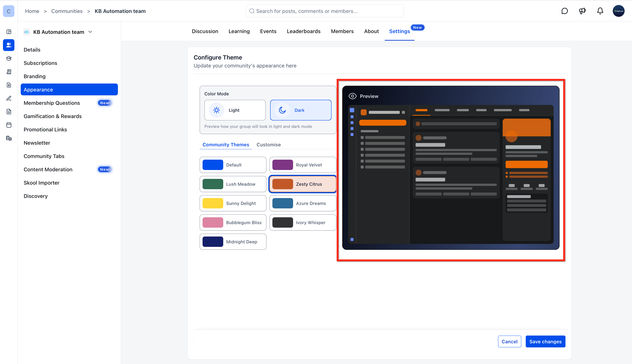Choose the Lush Meadow theme

click(233, 184)
